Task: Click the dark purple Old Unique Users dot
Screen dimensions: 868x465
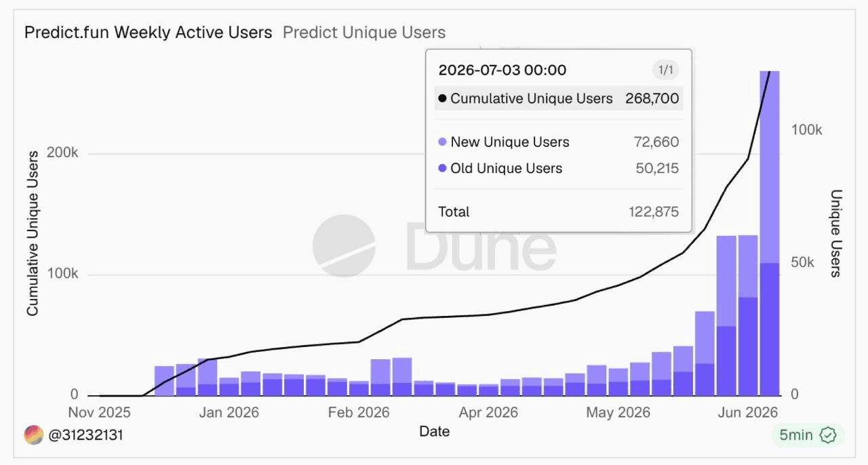Action: 442,169
